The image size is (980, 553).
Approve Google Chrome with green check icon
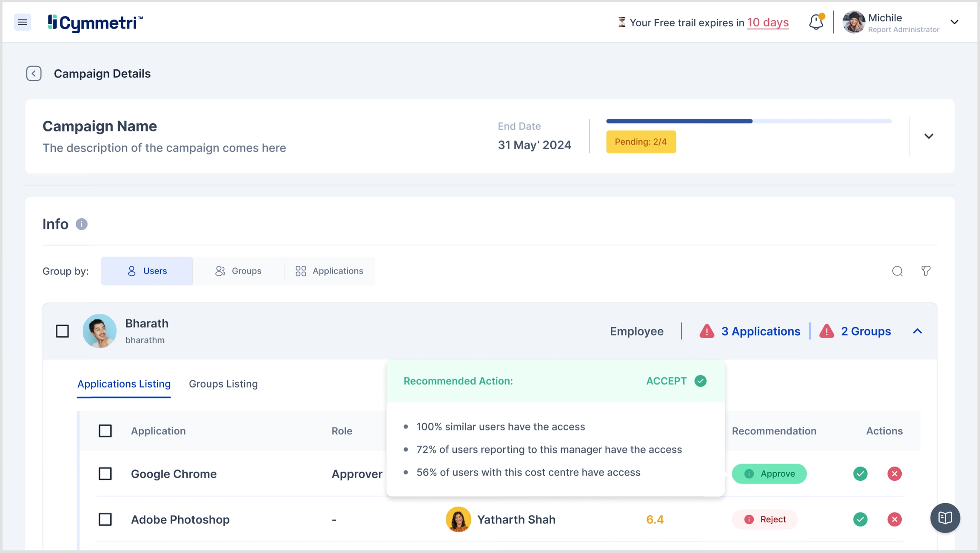pyautogui.click(x=860, y=473)
